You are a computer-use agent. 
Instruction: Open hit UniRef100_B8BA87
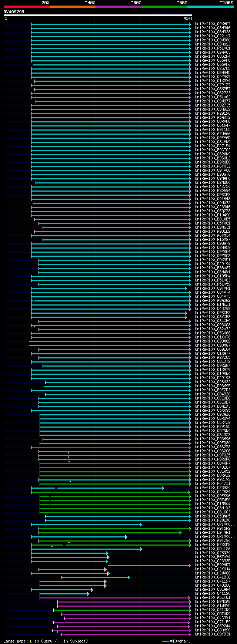pyautogui.click(x=213, y=268)
